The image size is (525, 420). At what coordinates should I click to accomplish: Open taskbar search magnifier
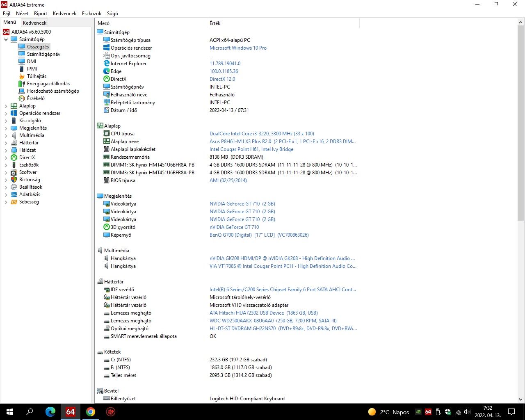tap(30, 412)
